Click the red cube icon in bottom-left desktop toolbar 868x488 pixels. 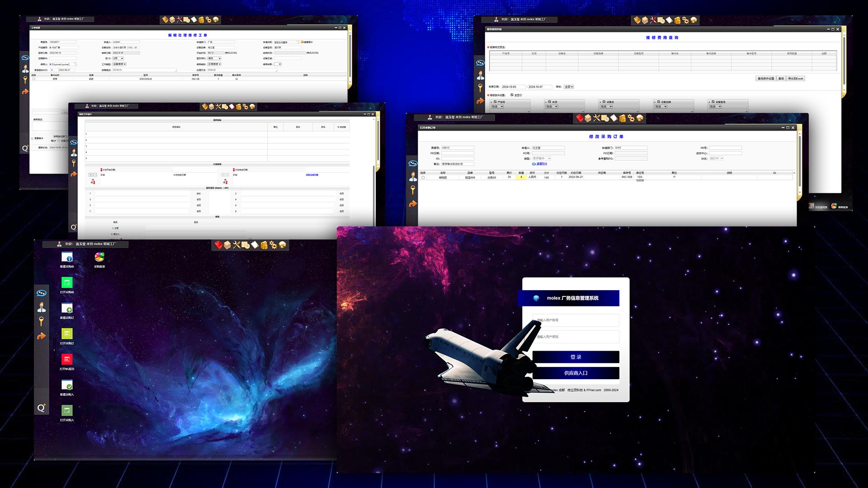219,245
